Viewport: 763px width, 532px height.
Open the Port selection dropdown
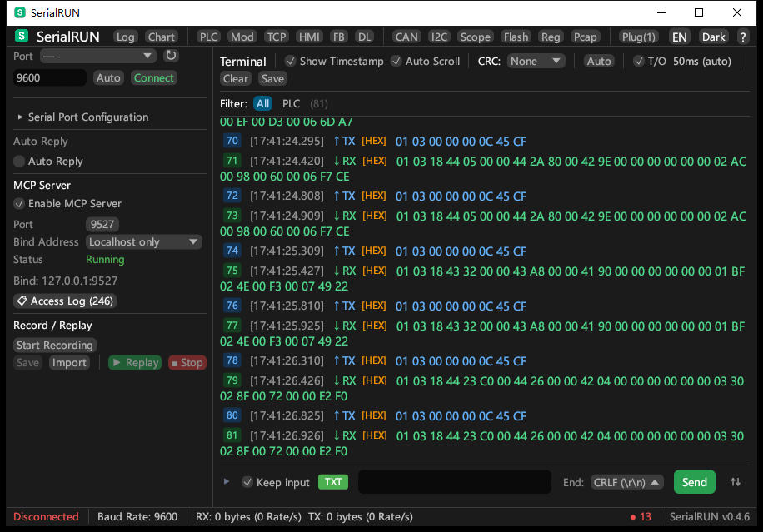point(97,56)
